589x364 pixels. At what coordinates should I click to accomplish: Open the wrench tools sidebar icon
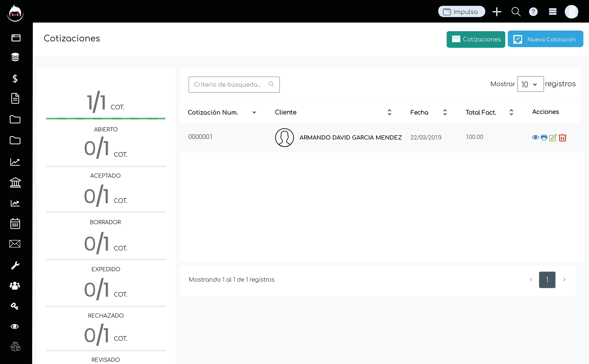tap(15, 265)
